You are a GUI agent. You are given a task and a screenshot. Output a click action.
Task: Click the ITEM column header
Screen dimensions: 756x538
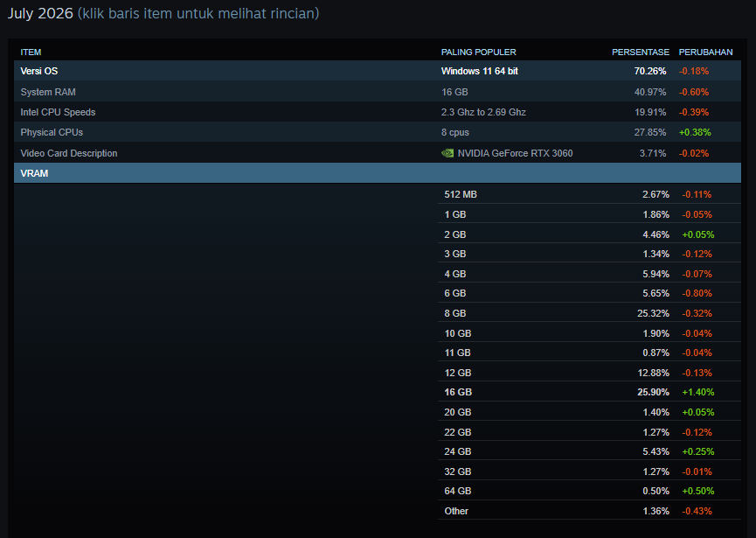[31, 52]
